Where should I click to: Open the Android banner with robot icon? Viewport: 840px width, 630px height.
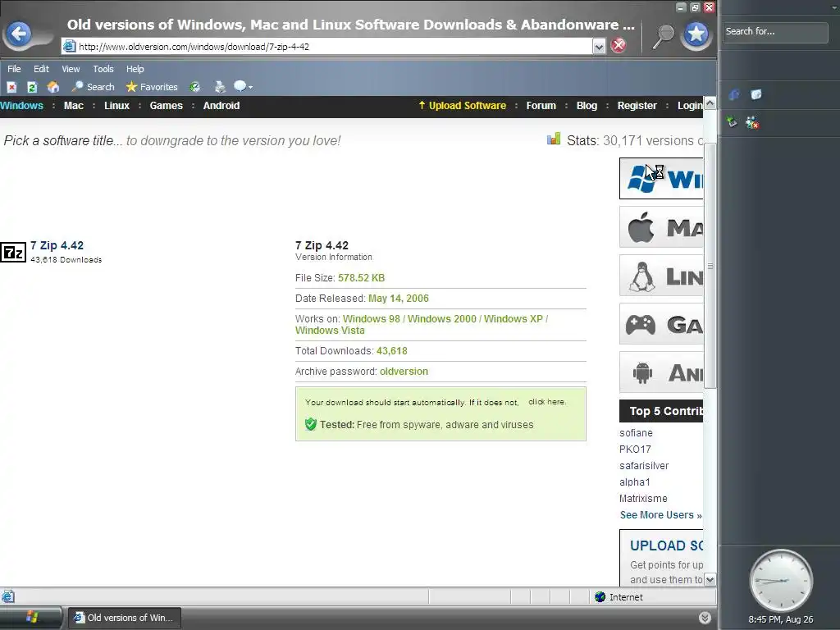(x=661, y=372)
